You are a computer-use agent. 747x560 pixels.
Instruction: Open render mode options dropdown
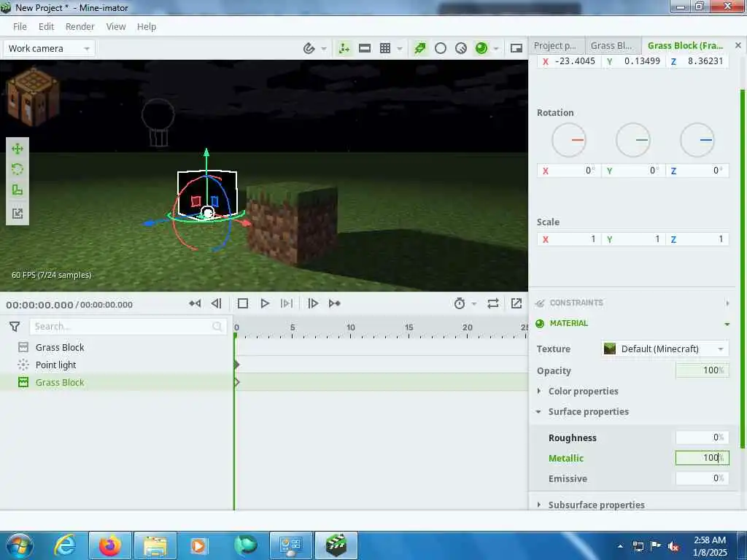tap(496, 49)
